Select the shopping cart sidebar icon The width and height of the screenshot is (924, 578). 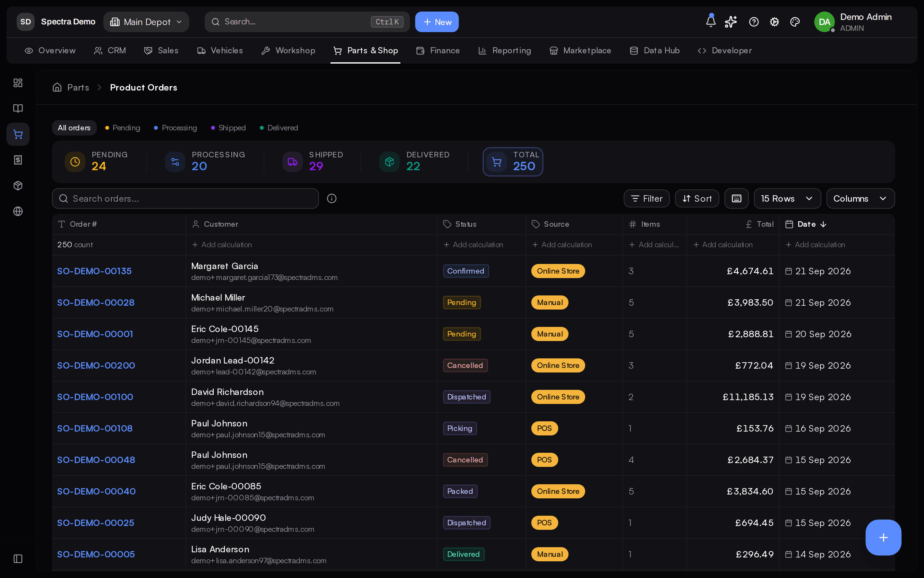pyautogui.click(x=18, y=134)
